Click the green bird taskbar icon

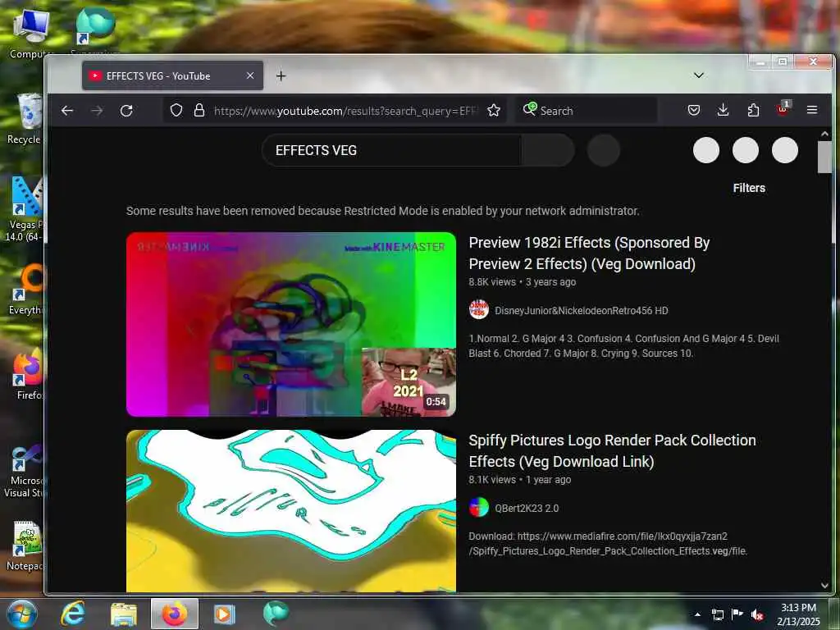276,614
